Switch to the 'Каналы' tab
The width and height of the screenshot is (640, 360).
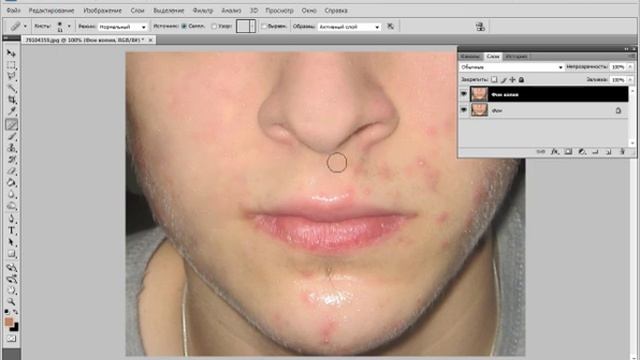click(x=471, y=56)
